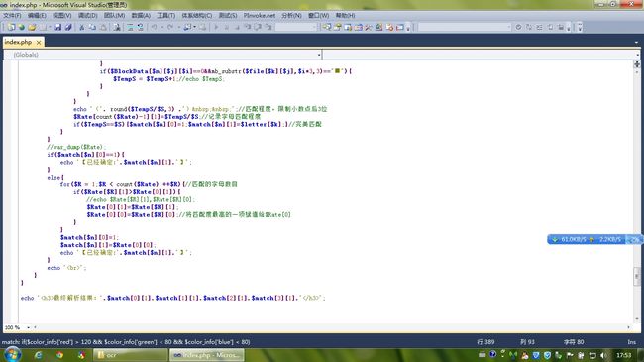Image resolution: width=644 pixels, height=362 pixels.
Task: Open the 调试(D) menu
Action: coord(87,15)
